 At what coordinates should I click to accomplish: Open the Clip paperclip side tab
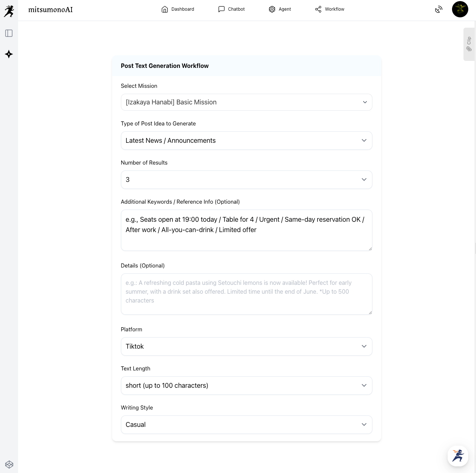tap(469, 44)
